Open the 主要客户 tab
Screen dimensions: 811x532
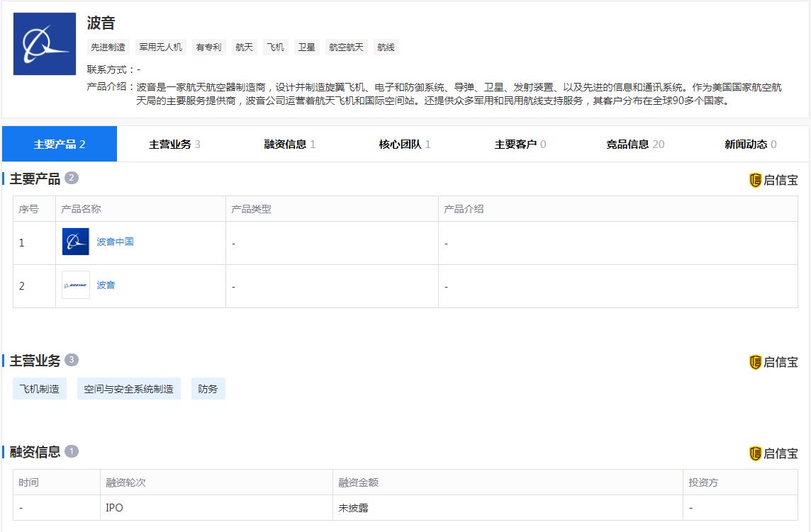[520, 145]
